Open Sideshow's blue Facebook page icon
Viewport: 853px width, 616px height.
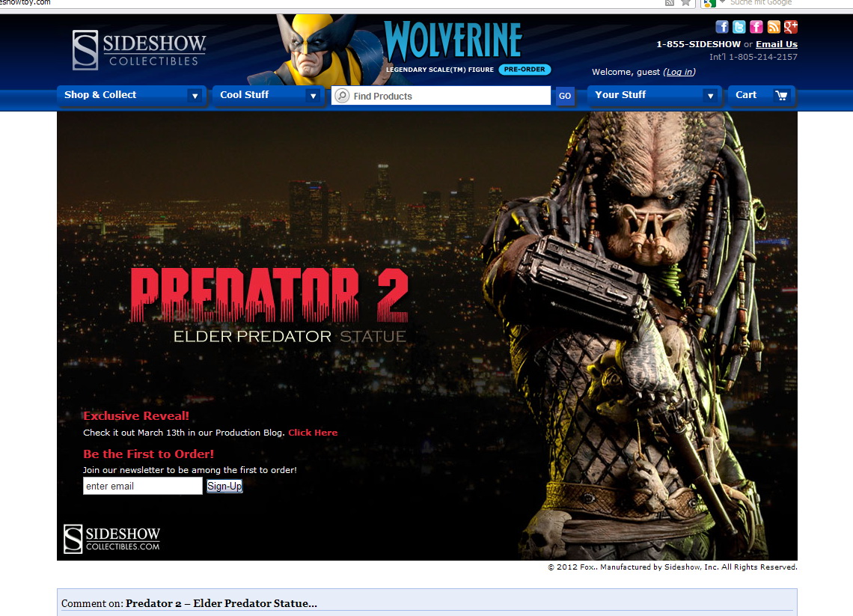(722, 27)
